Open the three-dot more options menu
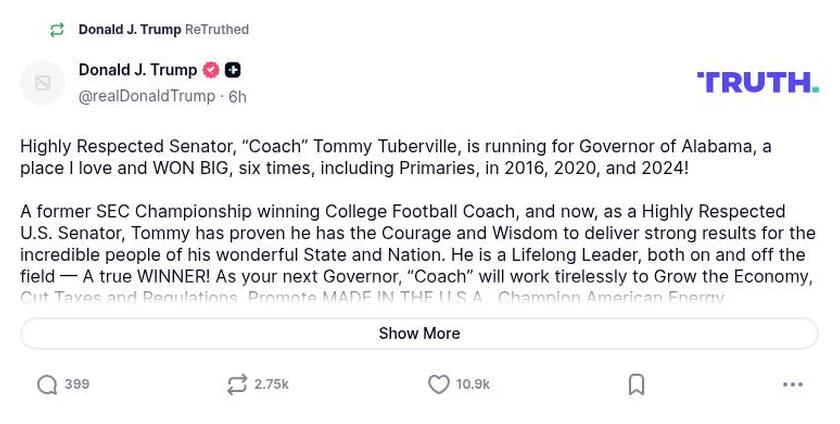 (793, 385)
